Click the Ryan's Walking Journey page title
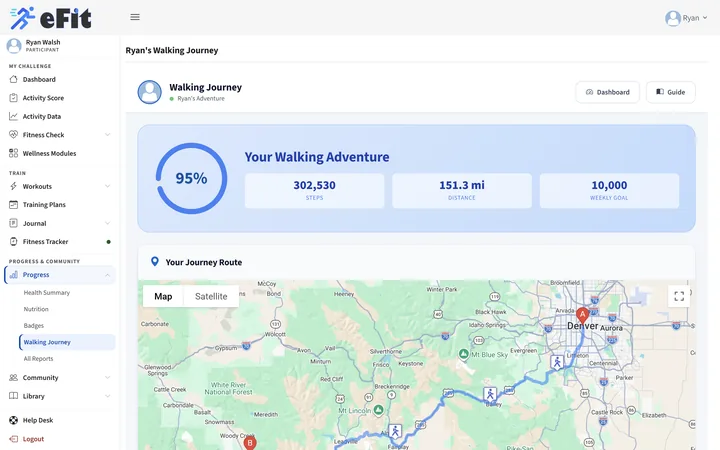Image resolution: width=720 pixels, height=450 pixels. (172, 51)
